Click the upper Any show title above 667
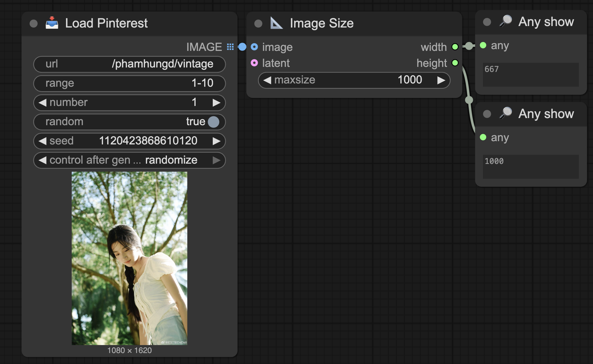This screenshot has height=364, width=593. [x=546, y=22]
